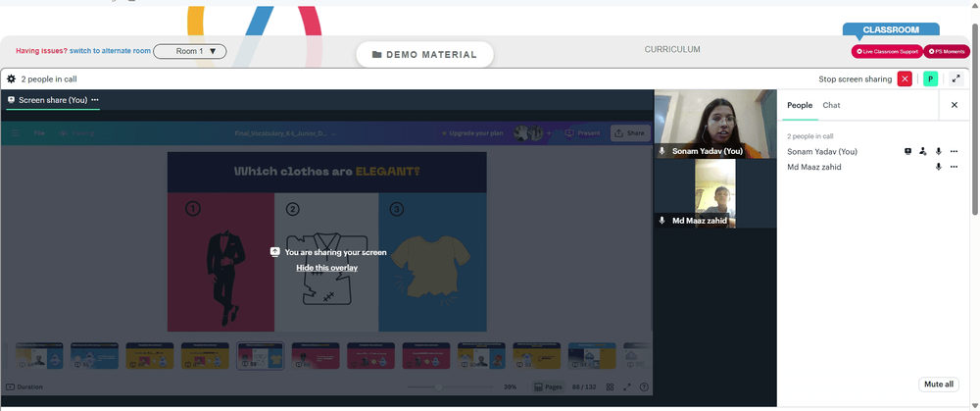The image size is (980, 411).
Task: Expand call to fullscreen with arrows icon
Action: (956, 78)
